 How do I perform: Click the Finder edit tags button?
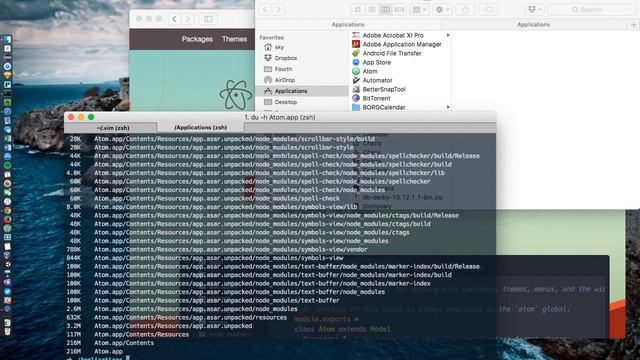click(x=489, y=9)
